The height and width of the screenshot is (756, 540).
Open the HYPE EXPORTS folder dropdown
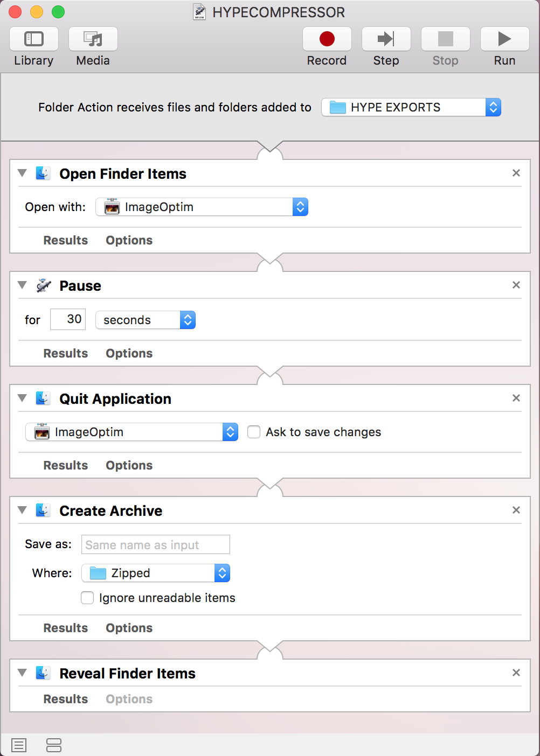point(493,107)
